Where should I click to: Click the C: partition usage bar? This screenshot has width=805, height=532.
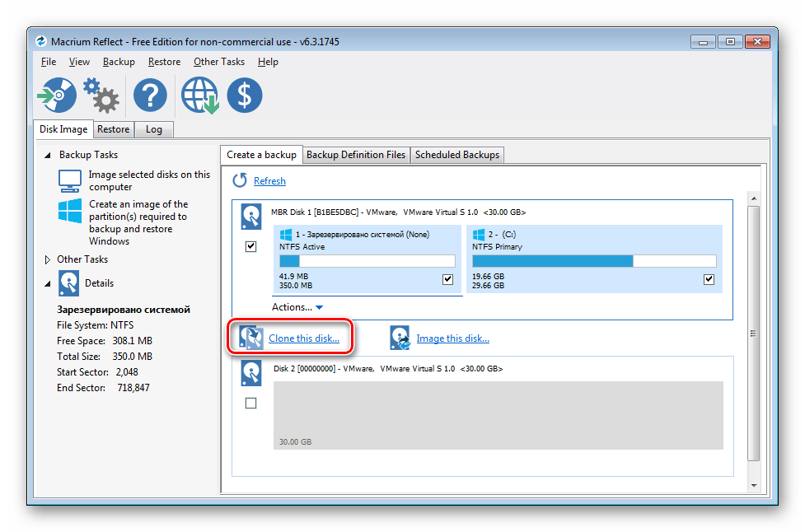click(593, 261)
